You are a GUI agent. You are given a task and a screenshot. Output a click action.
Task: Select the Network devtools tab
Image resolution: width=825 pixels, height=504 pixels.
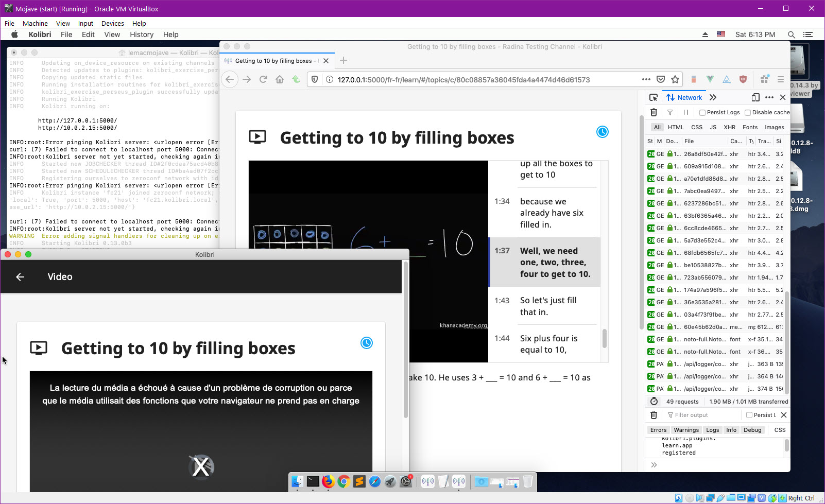pyautogui.click(x=684, y=97)
